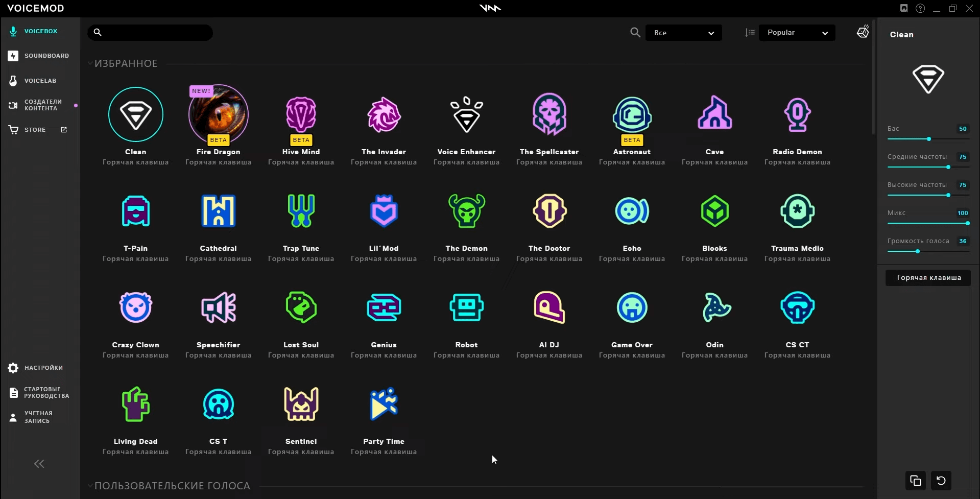Select the Fire Dragon voice icon
The width and height of the screenshot is (980, 499).
tap(218, 114)
